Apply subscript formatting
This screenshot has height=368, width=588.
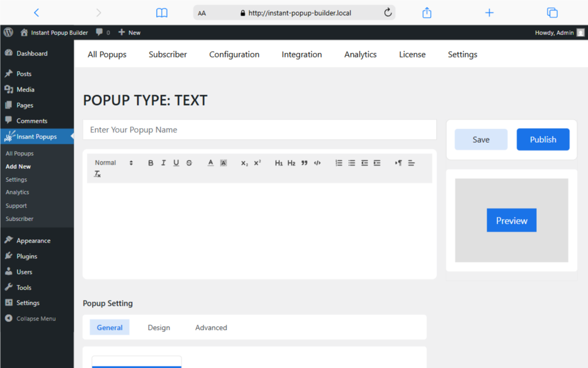point(244,163)
